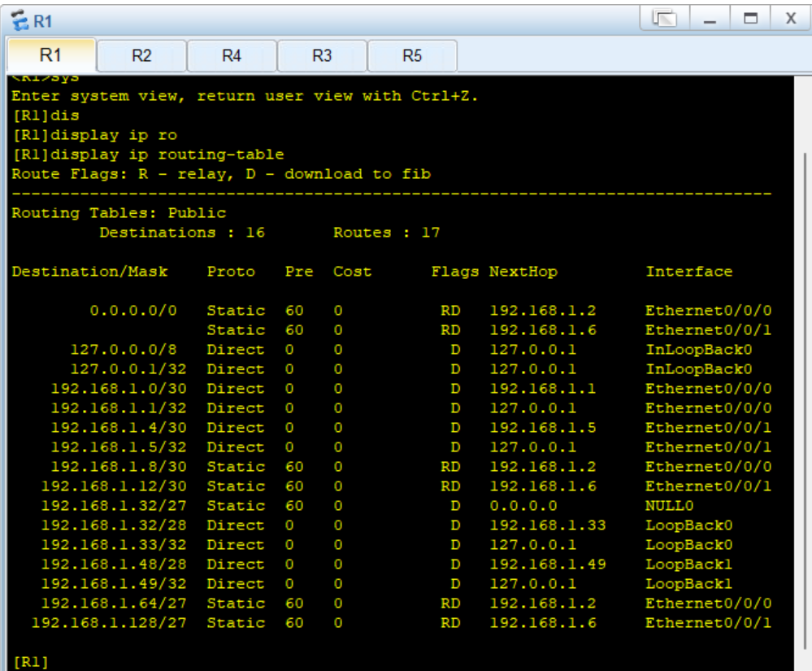Screen dimensions: 812x671
Task: Click the 192.168.1.32/27 destination entry
Action: point(114,506)
